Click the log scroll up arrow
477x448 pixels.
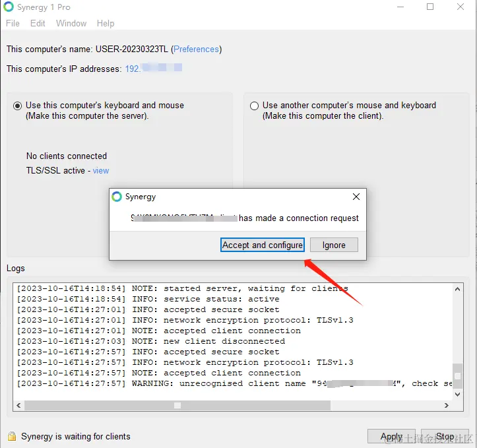click(x=457, y=289)
